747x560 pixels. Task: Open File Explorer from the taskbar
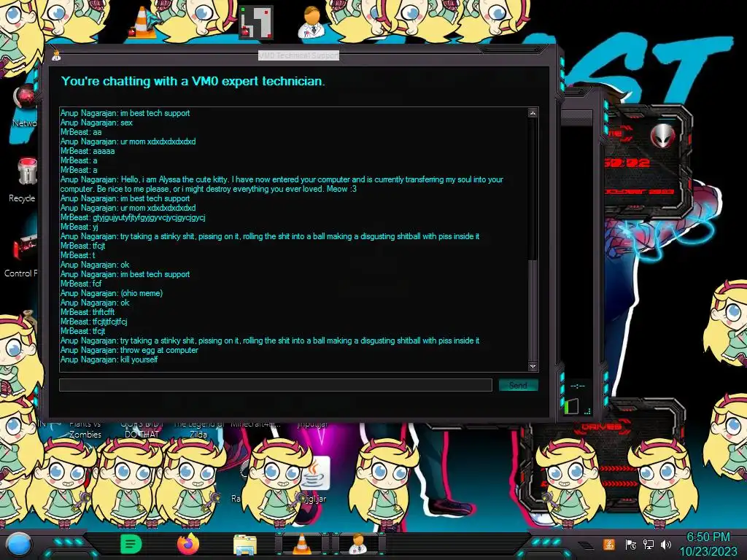pos(245,545)
